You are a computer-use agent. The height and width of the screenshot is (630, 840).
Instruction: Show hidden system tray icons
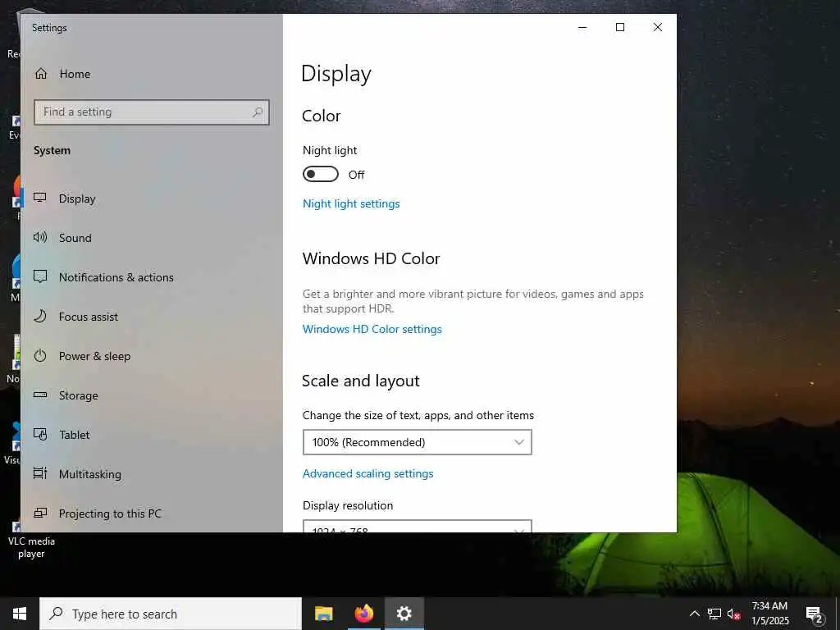(694, 614)
